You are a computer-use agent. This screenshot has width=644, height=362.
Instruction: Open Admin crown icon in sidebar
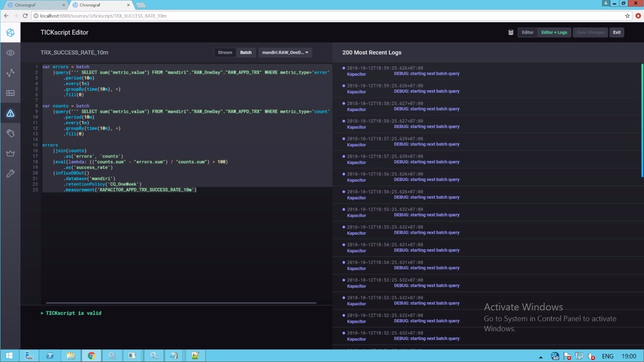[x=10, y=153]
